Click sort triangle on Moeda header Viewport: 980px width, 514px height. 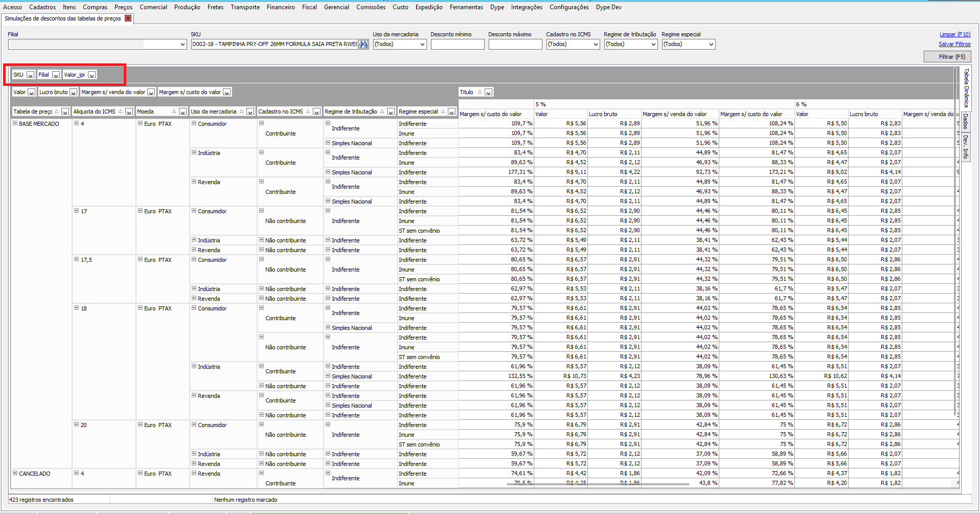[174, 111]
